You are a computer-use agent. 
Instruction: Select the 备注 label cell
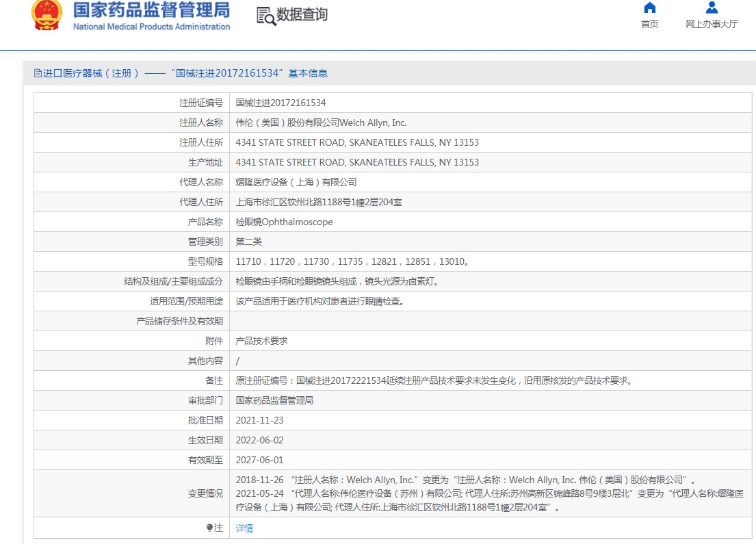(131, 380)
